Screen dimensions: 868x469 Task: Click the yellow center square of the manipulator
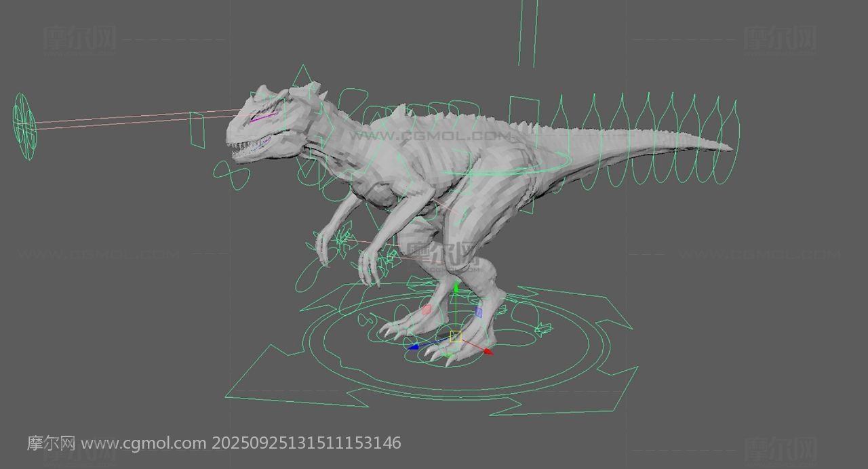click(x=455, y=336)
